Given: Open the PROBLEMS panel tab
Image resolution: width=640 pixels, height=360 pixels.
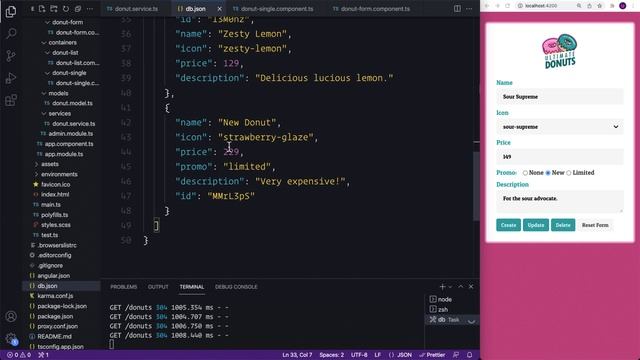Looking at the screenshot, I should 124,287.
